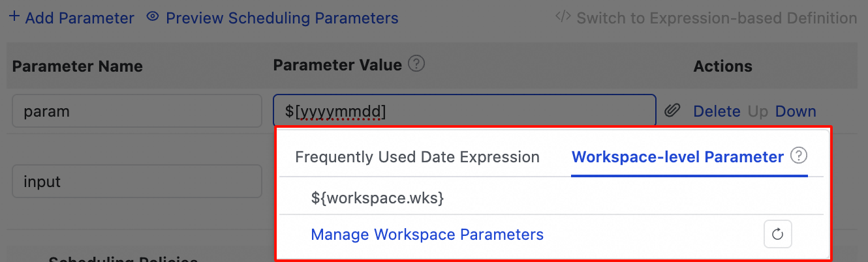Switch to Frequently Used Date Expression tab
This screenshot has width=868, height=262.
pyautogui.click(x=417, y=157)
